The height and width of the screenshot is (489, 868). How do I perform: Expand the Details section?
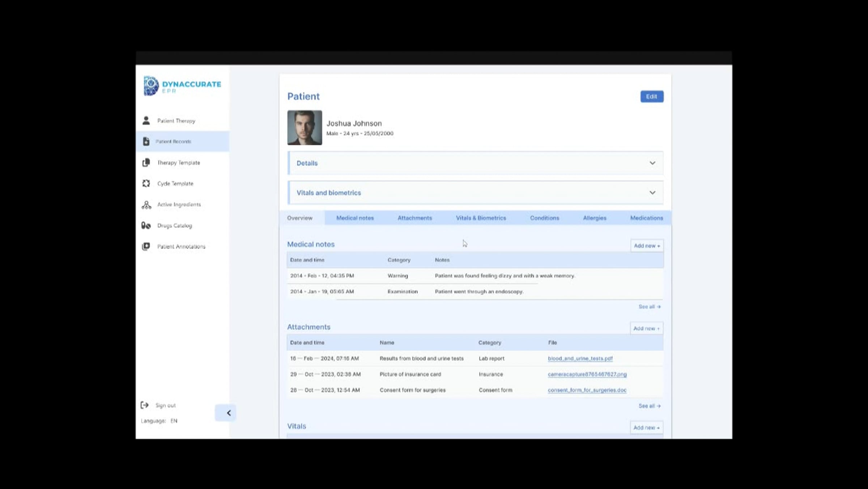[x=652, y=163]
